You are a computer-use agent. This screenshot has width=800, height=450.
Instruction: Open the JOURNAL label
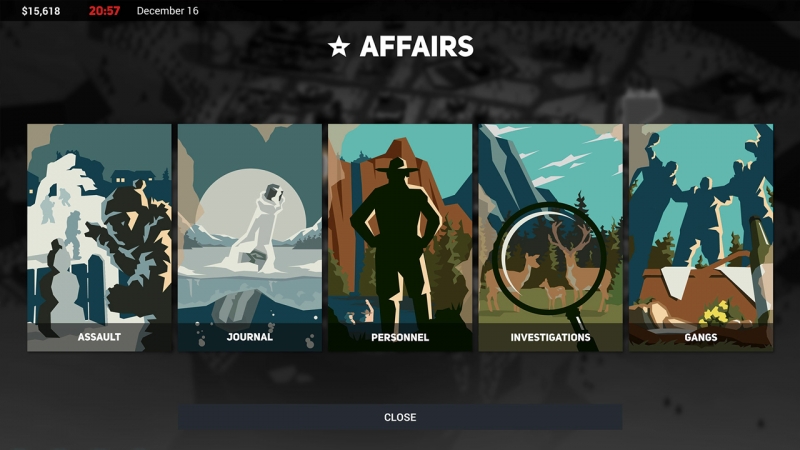coord(249,337)
